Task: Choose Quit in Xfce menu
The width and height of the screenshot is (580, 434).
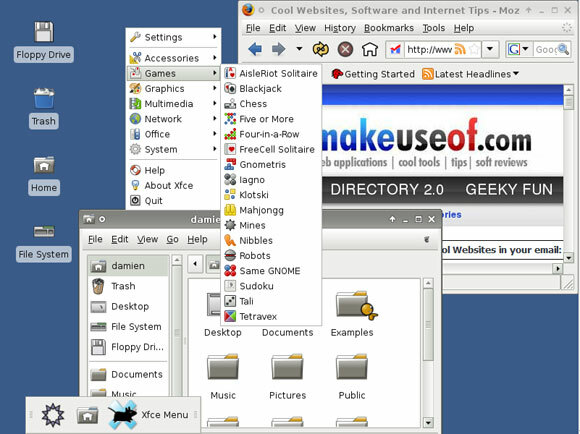Action: [x=173, y=200]
